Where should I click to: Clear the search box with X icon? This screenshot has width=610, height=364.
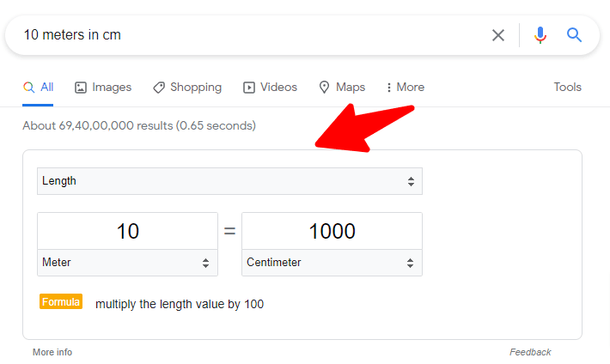pyautogui.click(x=498, y=35)
